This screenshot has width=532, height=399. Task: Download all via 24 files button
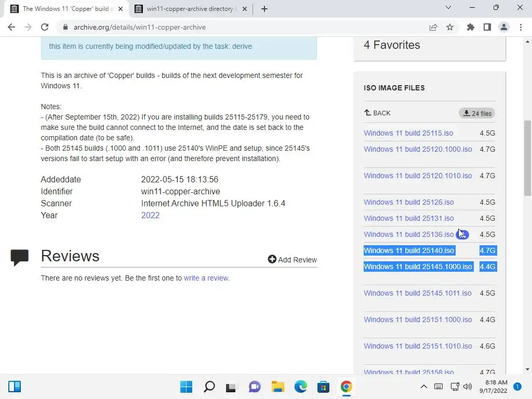pyautogui.click(x=477, y=113)
